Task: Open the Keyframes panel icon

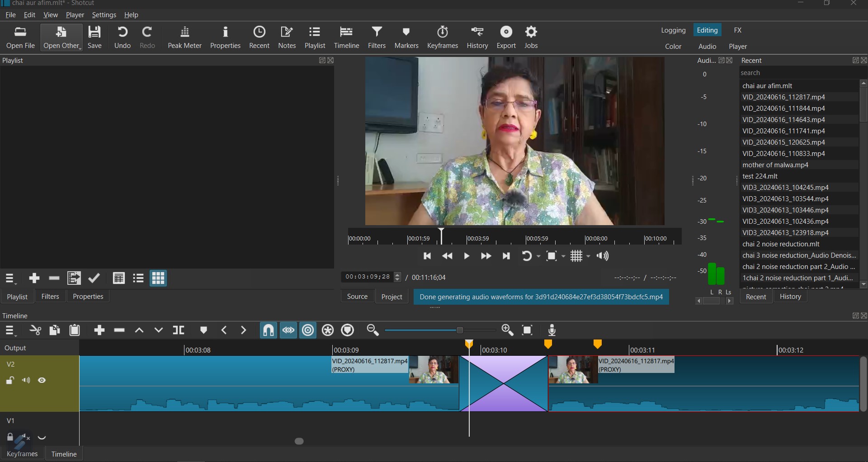Action: tap(442, 37)
